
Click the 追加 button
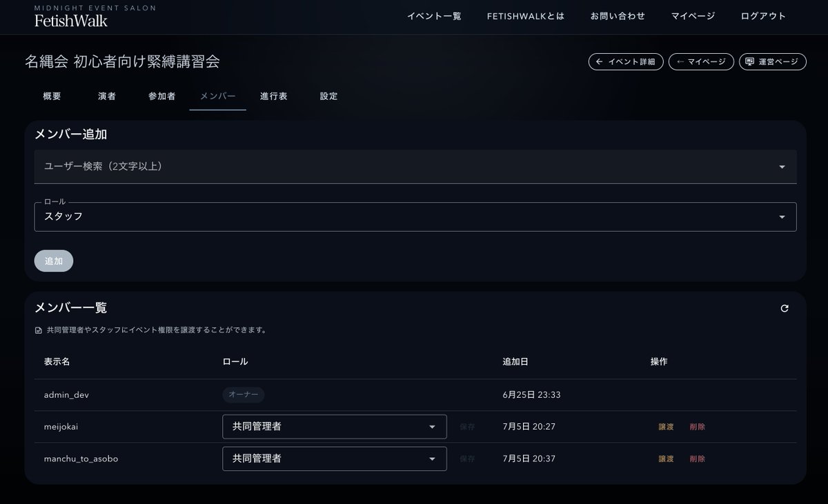tap(54, 261)
